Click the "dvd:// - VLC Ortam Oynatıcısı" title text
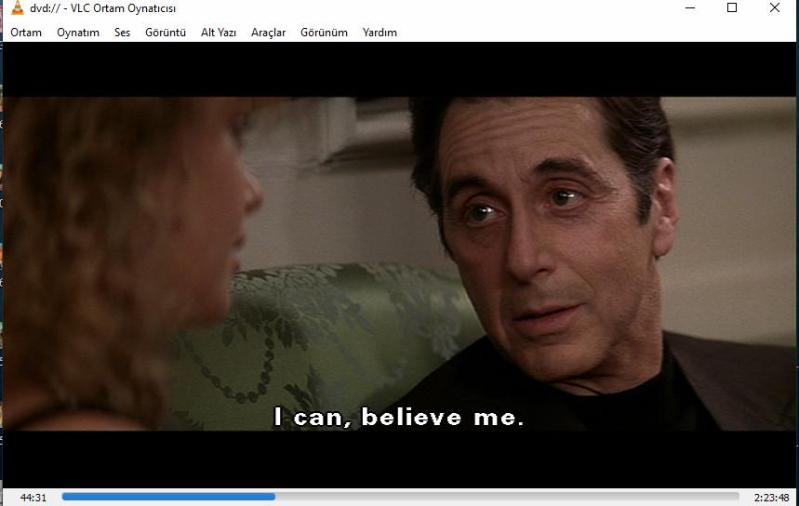The height and width of the screenshot is (506, 799). 103,8
